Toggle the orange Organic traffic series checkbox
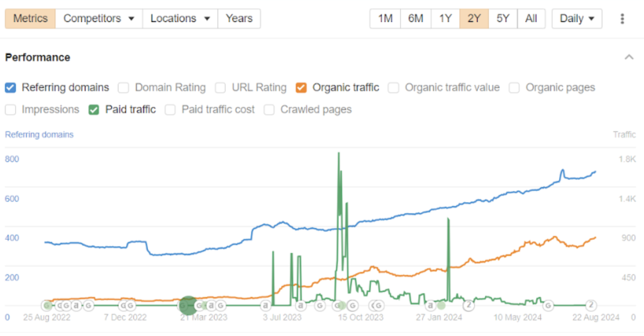644x336 pixels. click(301, 88)
